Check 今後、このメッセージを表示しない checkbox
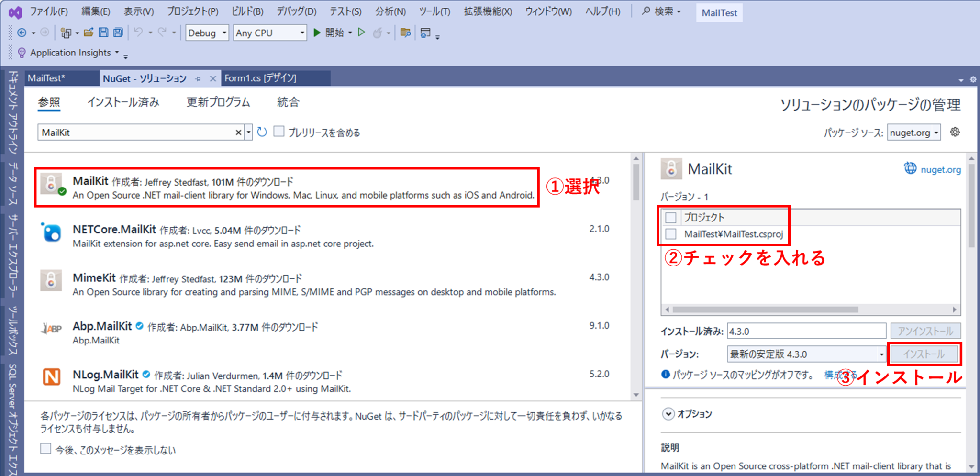 point(45,448)
